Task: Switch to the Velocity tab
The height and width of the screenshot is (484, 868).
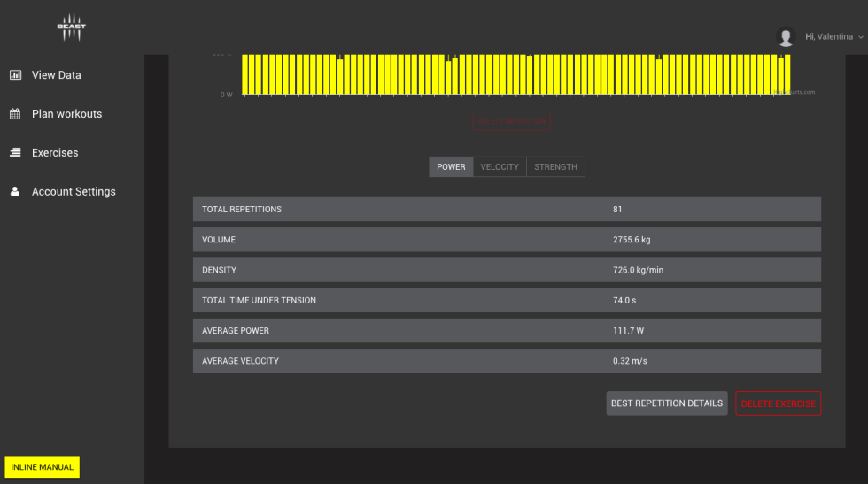Action: [x=500, y=167]
